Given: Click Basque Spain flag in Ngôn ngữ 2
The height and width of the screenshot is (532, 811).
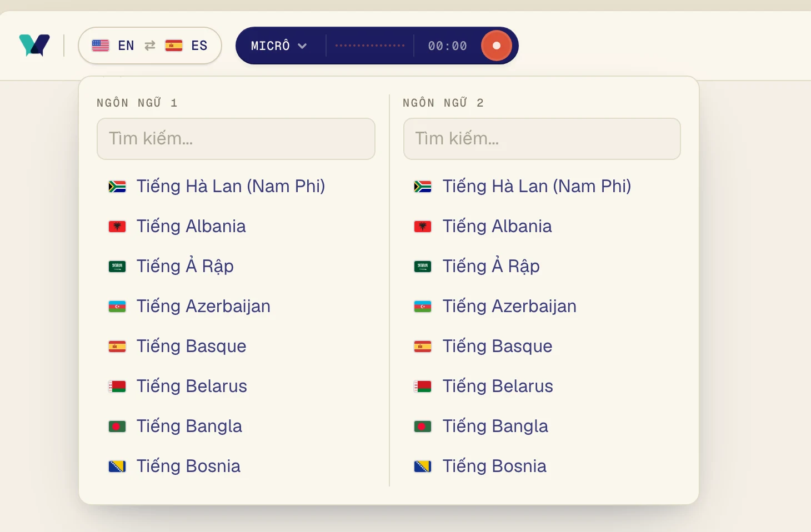Looking at the screenshot, I should pos(423,347).
